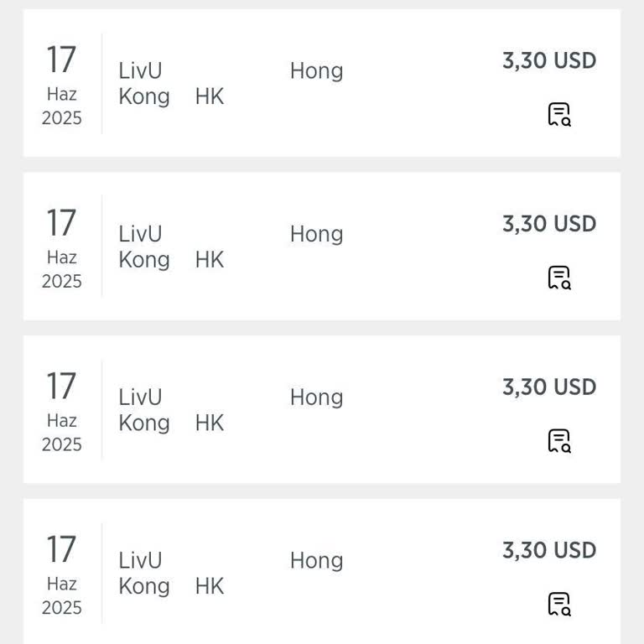Image resolution: width=644 pixels, height=644 pixels.
Task: Select the LivU name in second transaction
Action: click(x=140, y=234)
